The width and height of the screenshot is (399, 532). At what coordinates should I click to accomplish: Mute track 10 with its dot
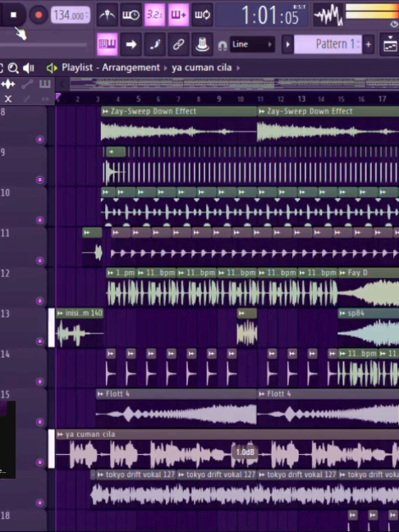point(39,220)
